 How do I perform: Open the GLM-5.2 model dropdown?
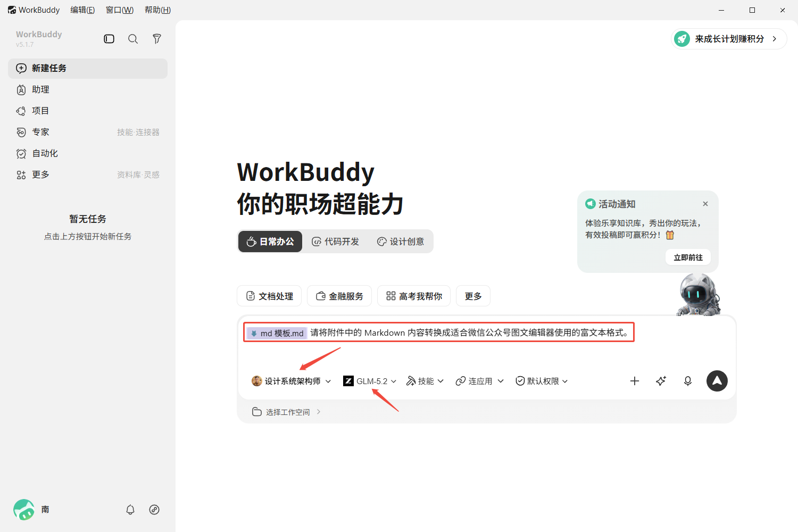[x=370, y=381]
